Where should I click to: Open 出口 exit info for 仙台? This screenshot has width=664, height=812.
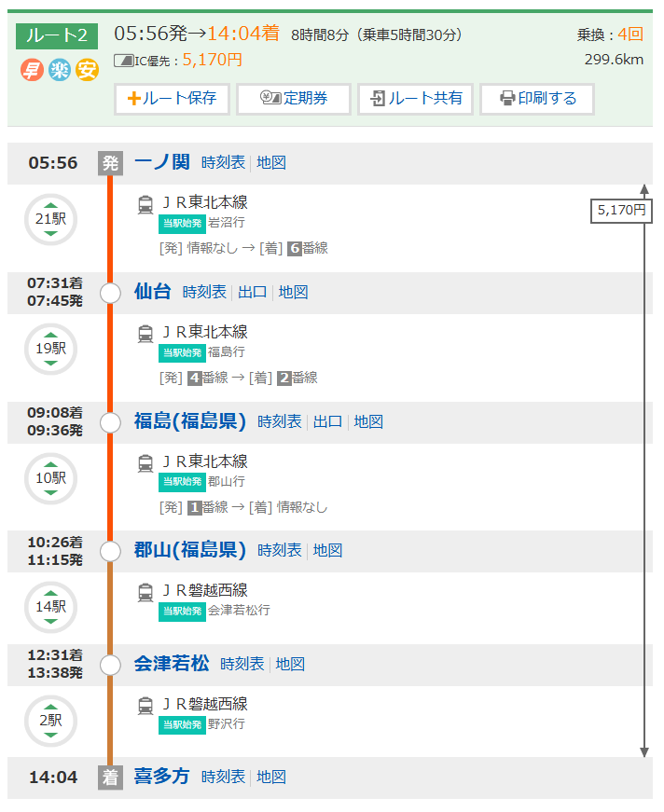pyautogui.click(x=252, y=293)
